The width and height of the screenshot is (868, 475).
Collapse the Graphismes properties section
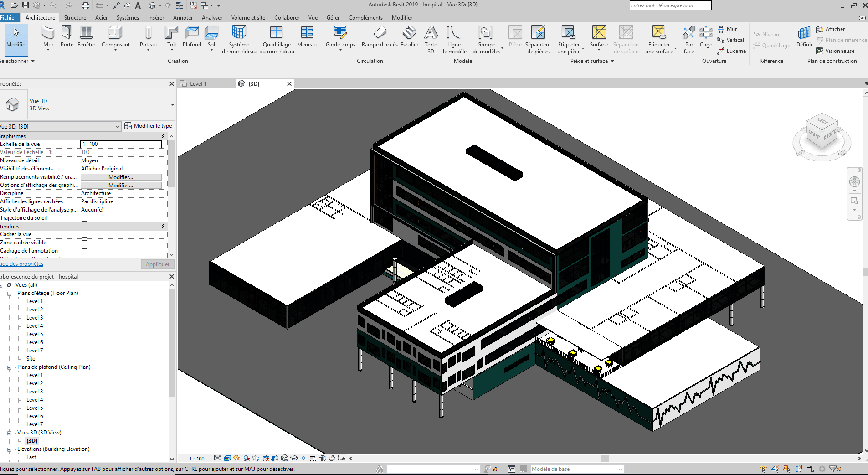click(163, 136)
